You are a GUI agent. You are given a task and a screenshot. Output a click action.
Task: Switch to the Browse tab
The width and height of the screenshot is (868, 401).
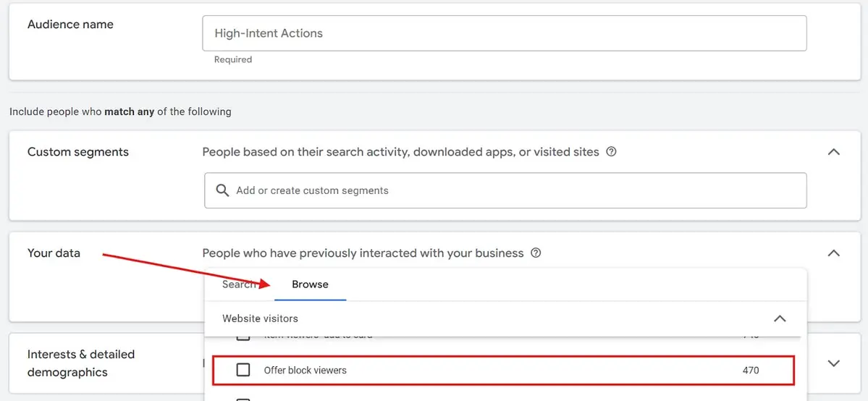310,284
